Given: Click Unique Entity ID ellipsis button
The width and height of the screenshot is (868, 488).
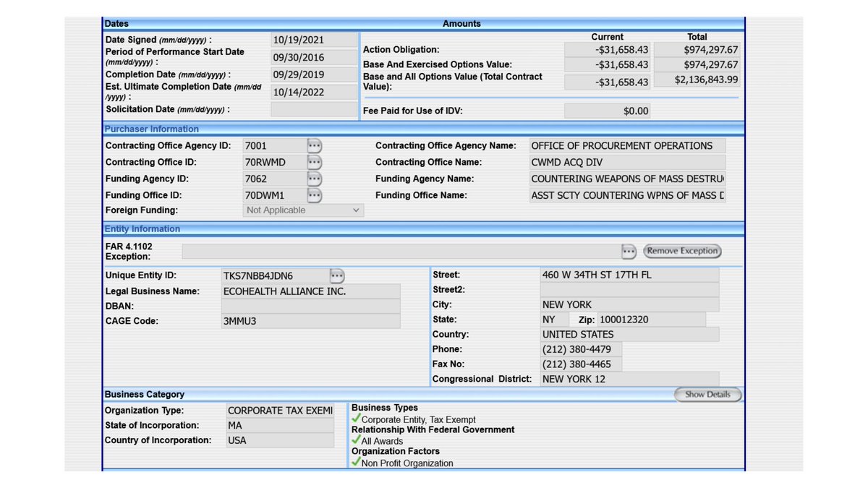Looking at the screenshot, I should pyautogui.click(x=337, y=275).
